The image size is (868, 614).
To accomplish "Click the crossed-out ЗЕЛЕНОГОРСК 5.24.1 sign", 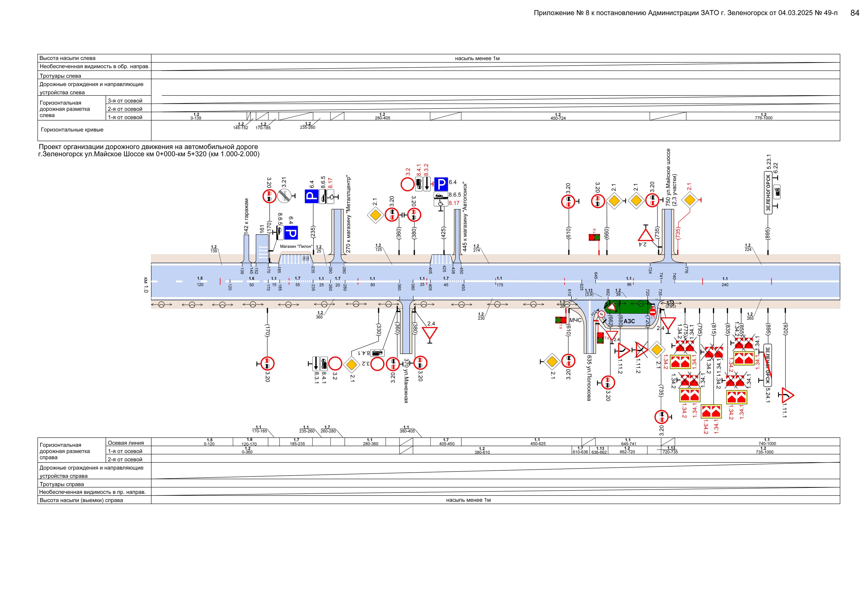I will coord(768,365).
